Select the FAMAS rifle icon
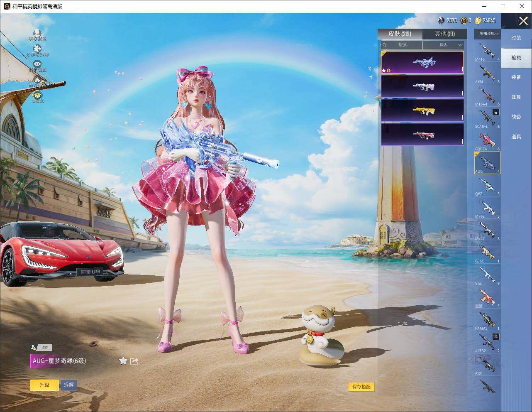The image size is (532, 412). point(487,320)
